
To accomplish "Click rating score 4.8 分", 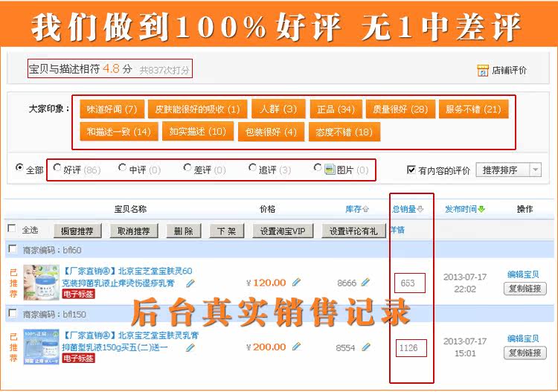I will tap(117, 68).
